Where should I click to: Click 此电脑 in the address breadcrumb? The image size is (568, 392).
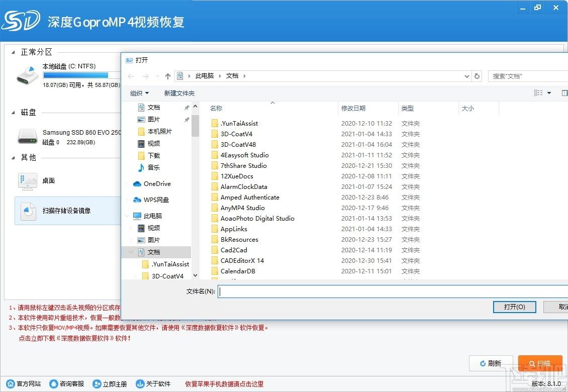[205, 76]
